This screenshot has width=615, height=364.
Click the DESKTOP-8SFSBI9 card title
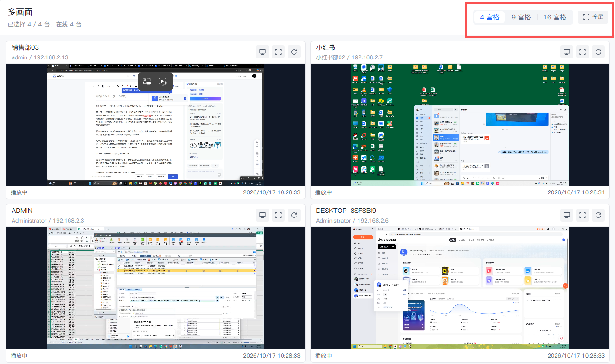347,211
